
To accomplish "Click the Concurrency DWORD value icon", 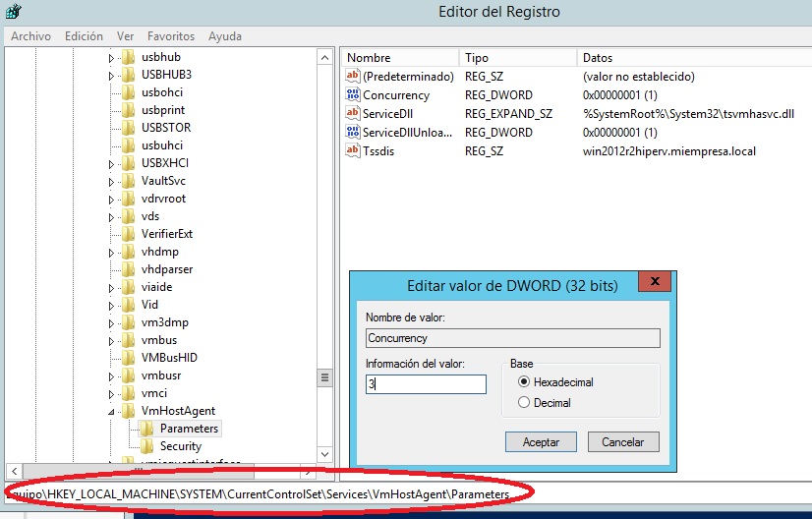I will [353, 95].
